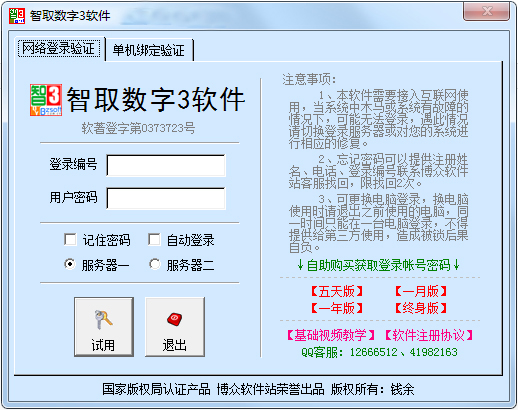Click the large 智3 Bzsoft logo

(x=46, y=100)
